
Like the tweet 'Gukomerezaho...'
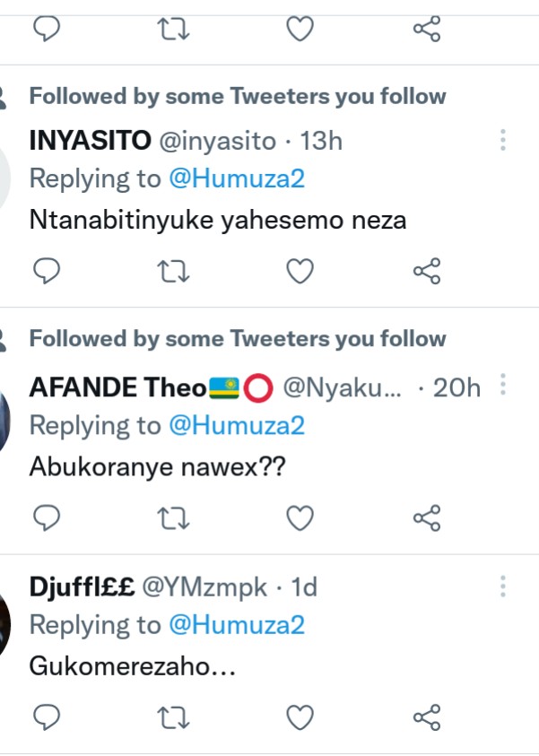300,717
